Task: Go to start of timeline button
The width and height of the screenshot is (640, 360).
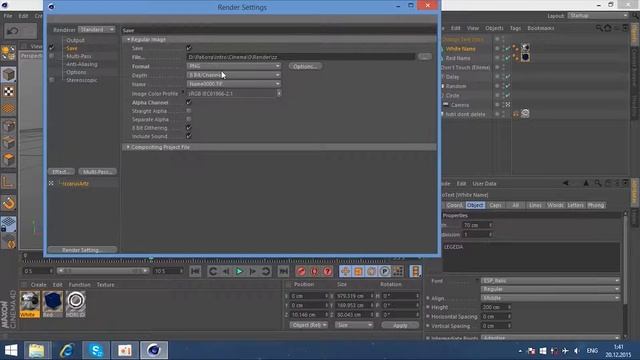Action: click(195, 271)
